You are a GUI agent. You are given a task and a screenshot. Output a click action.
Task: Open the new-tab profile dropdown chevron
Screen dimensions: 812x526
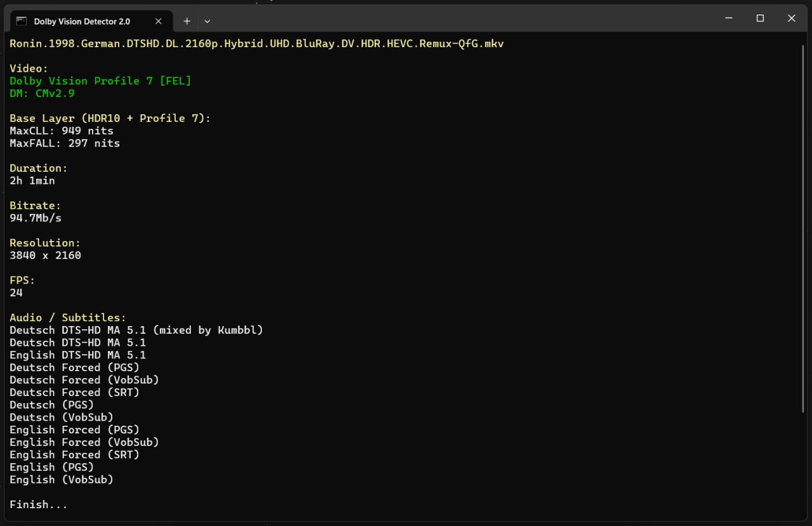coord(207,21)
